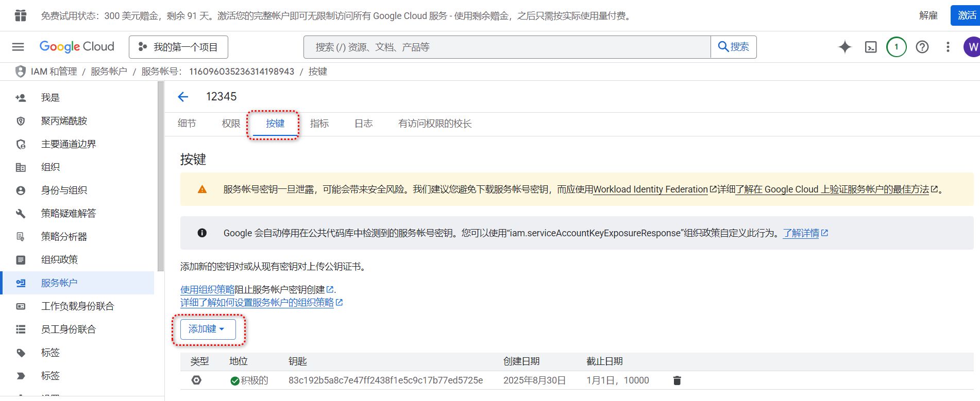Switch to the 指标 tab
Screen dimensions: 980x401
tap(319, 124)
